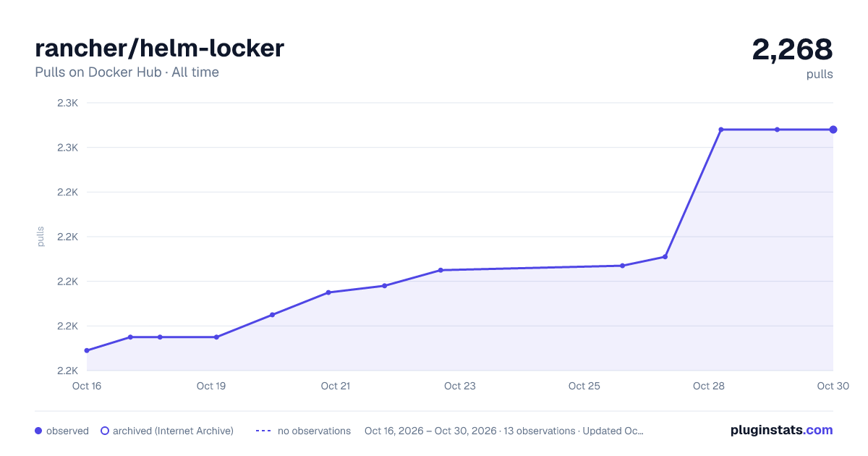Select the data point directly above Oct 19
The height and width of the screenshot is (456, 868).
pyautogui.click(x=216, y=337)
